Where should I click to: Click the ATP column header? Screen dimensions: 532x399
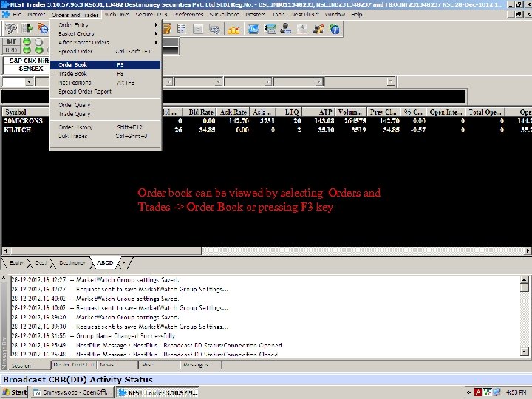tap(318, 112)
